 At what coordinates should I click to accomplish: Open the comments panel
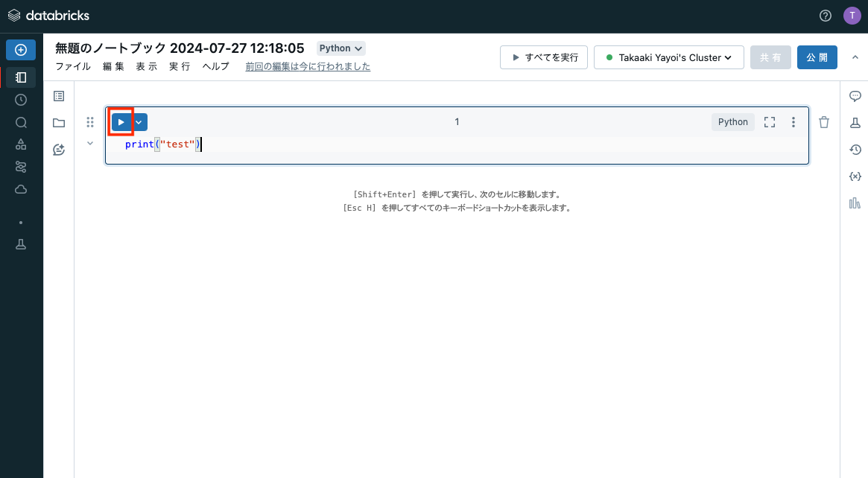(855, 96)
